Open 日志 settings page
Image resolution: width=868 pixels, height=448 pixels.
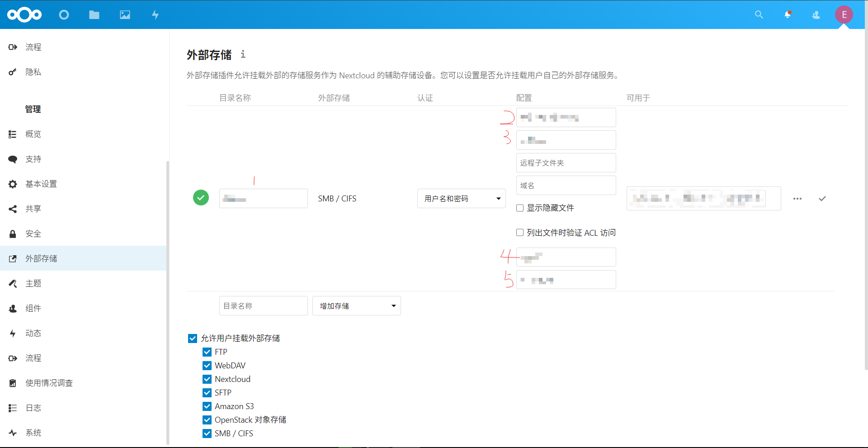[83, 408]
